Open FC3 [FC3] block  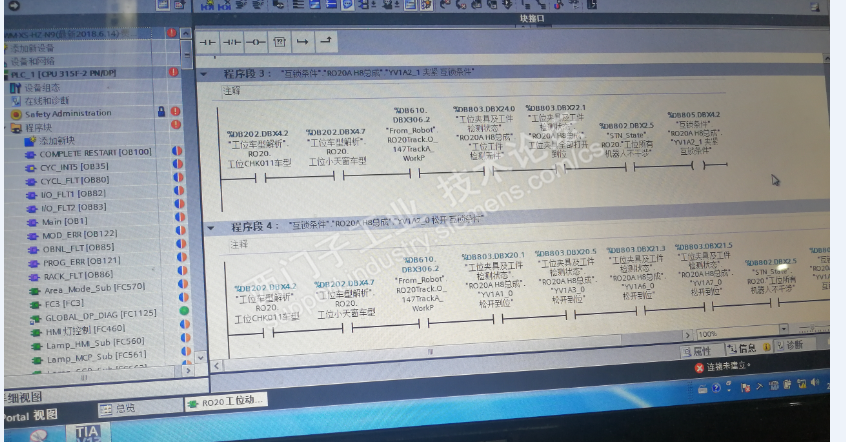click(x=64, y=303)
